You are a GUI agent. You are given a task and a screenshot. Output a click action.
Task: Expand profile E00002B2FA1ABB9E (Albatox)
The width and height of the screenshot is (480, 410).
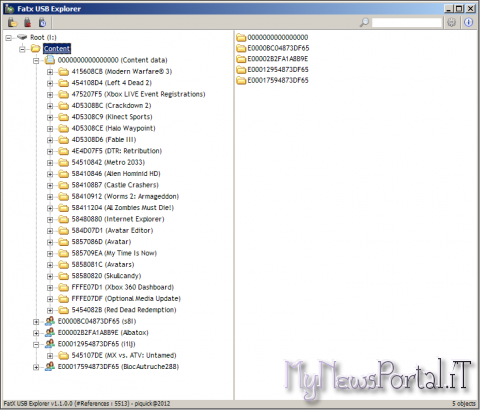36,333
